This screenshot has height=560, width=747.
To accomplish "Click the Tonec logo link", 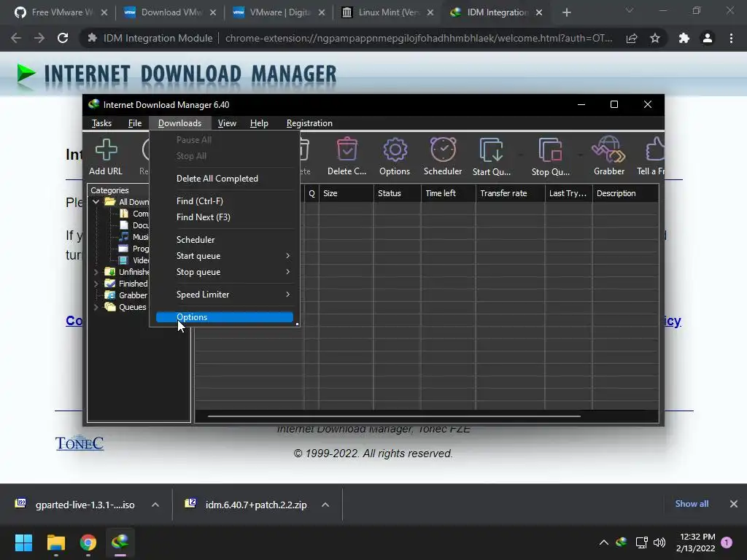I will point(80,443).
